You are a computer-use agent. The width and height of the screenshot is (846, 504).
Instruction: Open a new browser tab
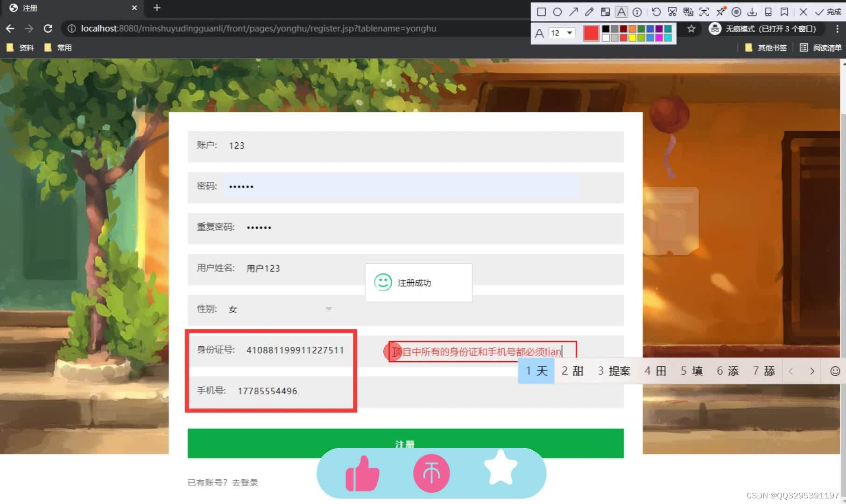[x=157, y=8]
